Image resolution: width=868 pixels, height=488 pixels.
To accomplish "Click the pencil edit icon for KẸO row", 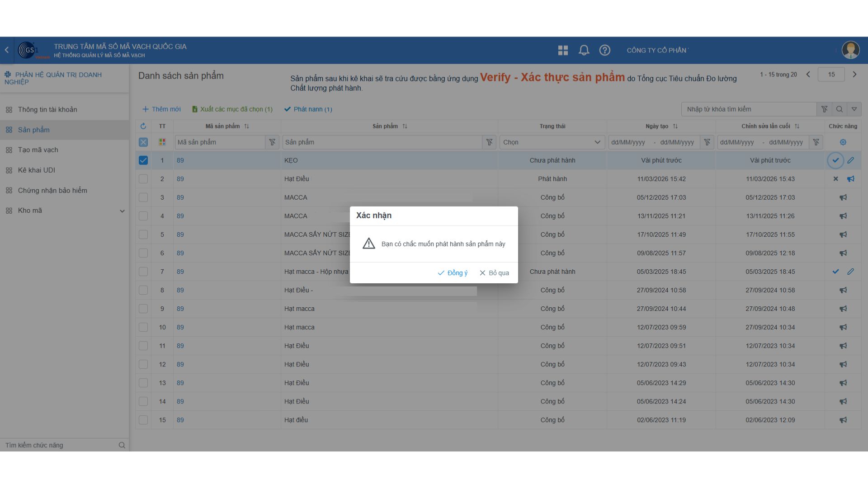I will 850,160.
